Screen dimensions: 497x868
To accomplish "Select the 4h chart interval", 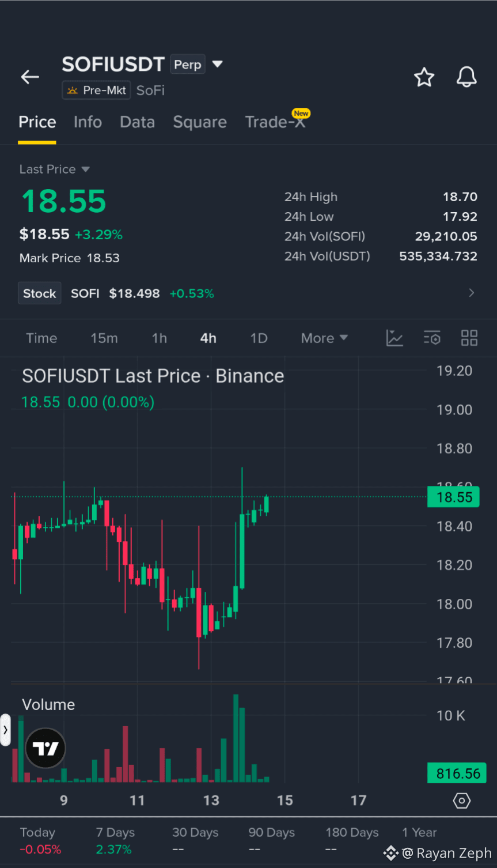I will click(208, 338).
